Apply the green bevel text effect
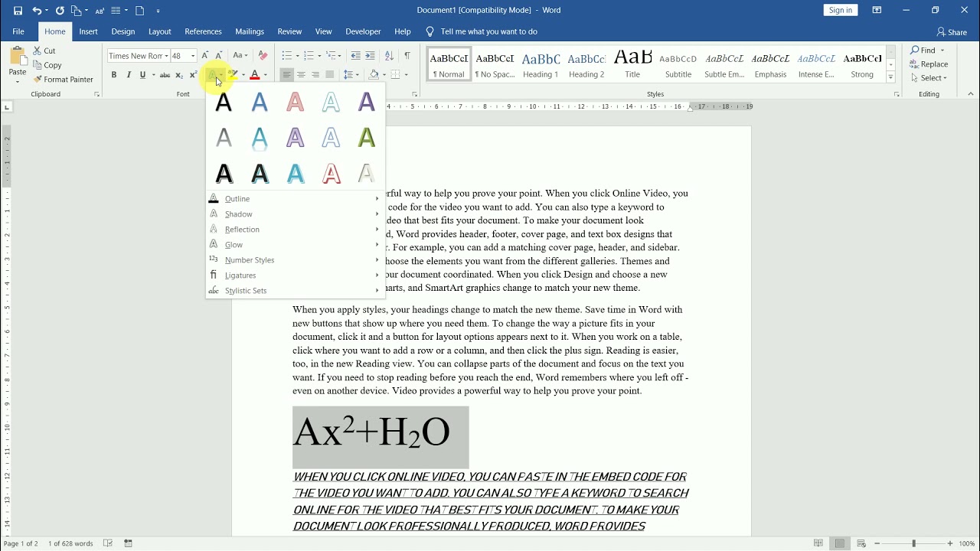Screen dimensions: 980x551 [x=367, y=138]
